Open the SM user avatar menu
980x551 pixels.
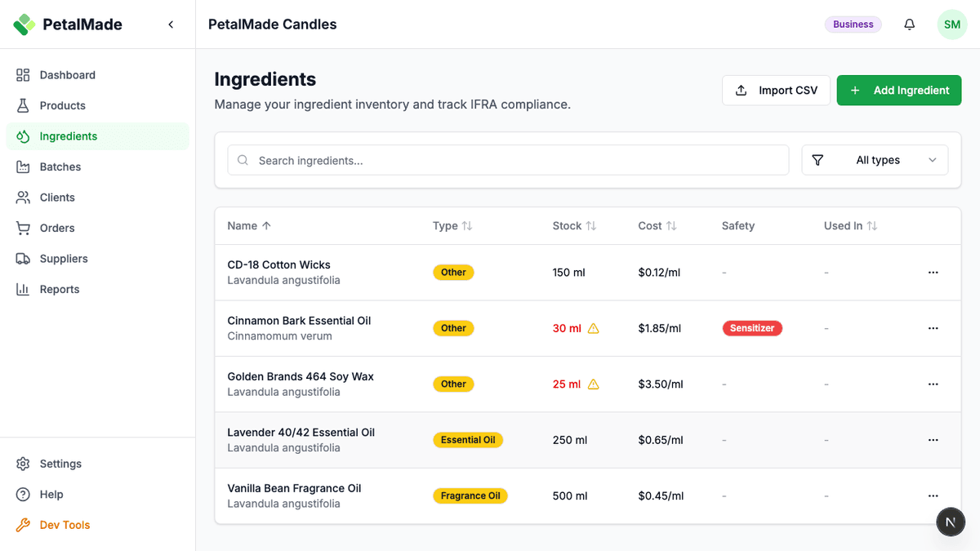[x=951, y=24]
